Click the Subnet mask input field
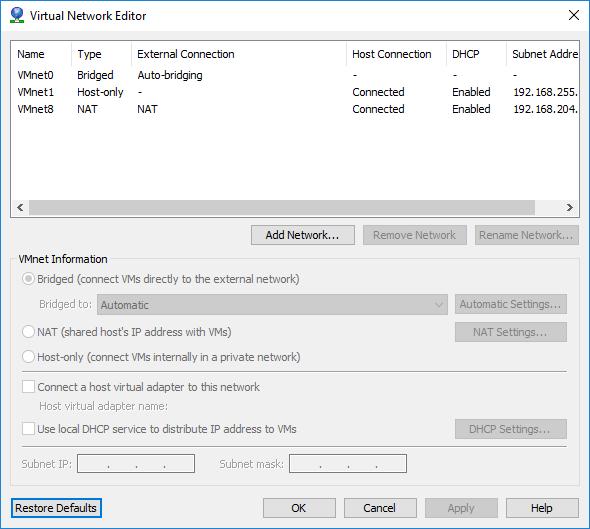This screenshot has height=529, width=590. tap(348, 464)
